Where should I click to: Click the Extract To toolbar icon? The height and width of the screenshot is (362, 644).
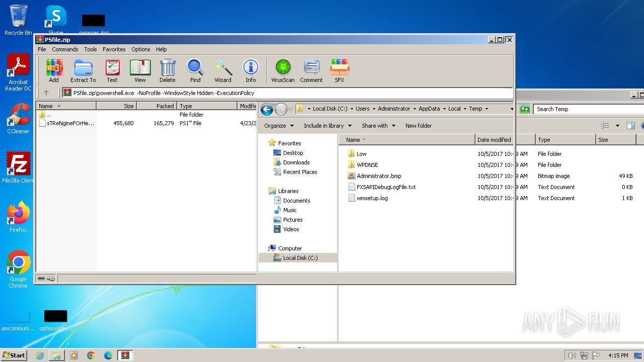click(x=83, y=70)
